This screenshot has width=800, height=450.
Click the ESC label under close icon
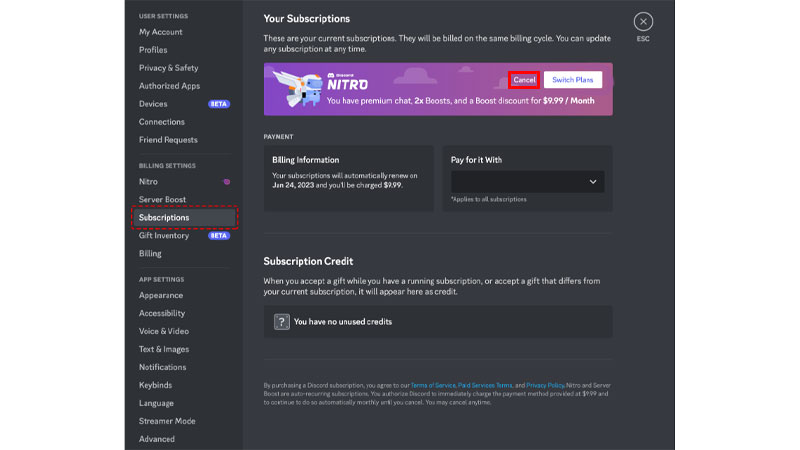643,39
